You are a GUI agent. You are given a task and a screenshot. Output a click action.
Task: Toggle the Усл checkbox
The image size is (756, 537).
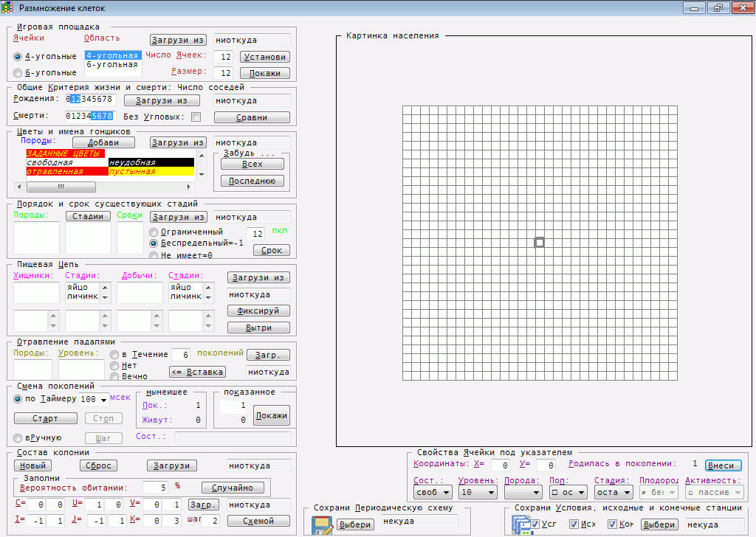(x=535, y=524)
